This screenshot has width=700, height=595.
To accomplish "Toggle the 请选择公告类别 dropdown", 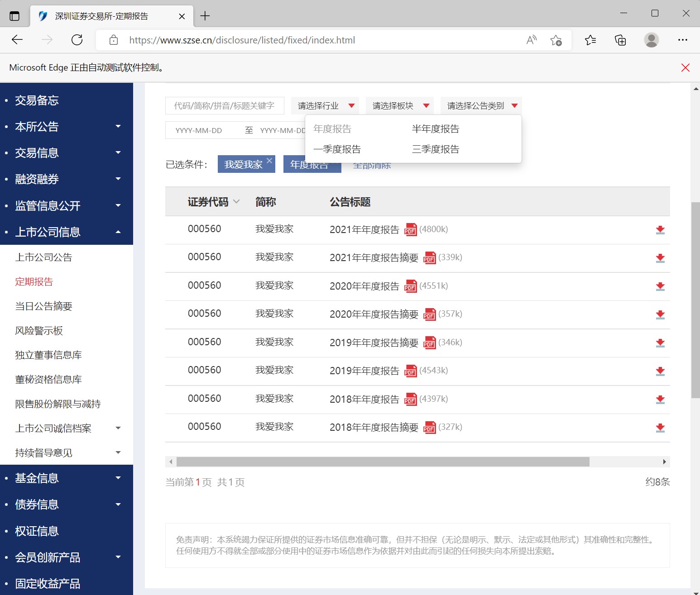I will (x=481, y=105).
